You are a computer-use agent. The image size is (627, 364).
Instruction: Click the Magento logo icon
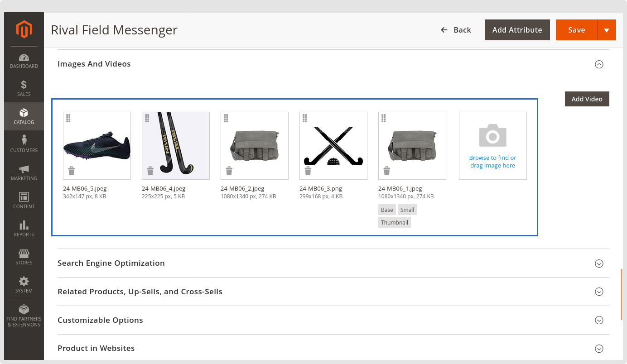[x=24, y=29]
